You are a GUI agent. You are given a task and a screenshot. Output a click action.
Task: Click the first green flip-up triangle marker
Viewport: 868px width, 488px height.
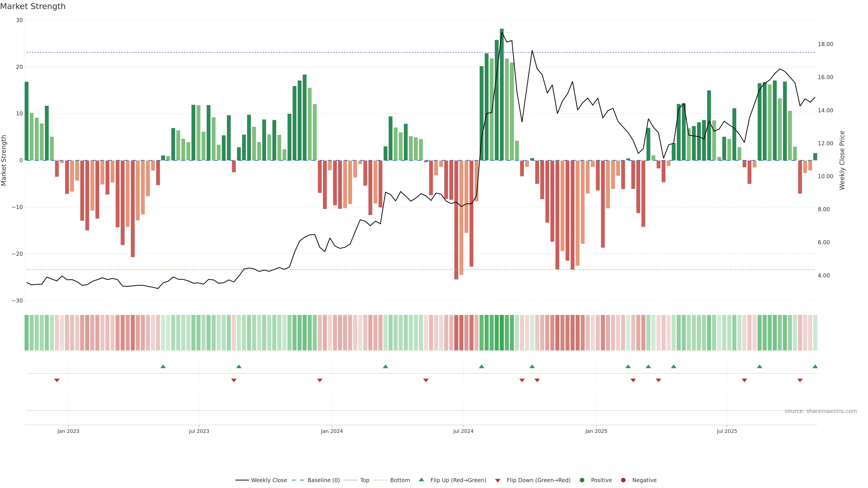tap(163, 366)
